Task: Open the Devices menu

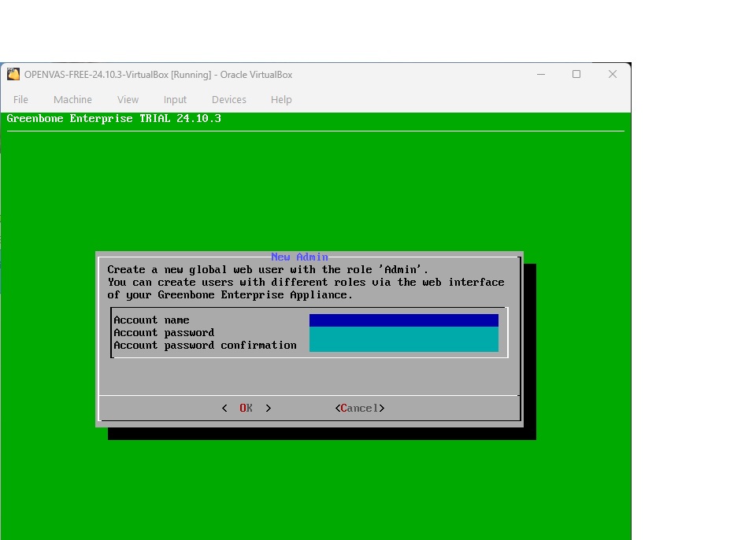Action: click(229, 100)
